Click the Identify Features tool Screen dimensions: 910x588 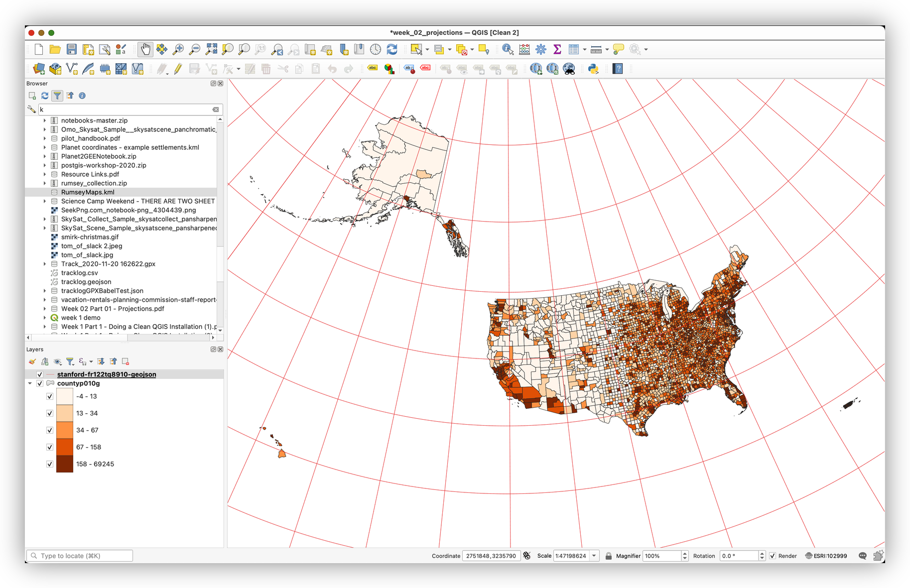point(508,49)
